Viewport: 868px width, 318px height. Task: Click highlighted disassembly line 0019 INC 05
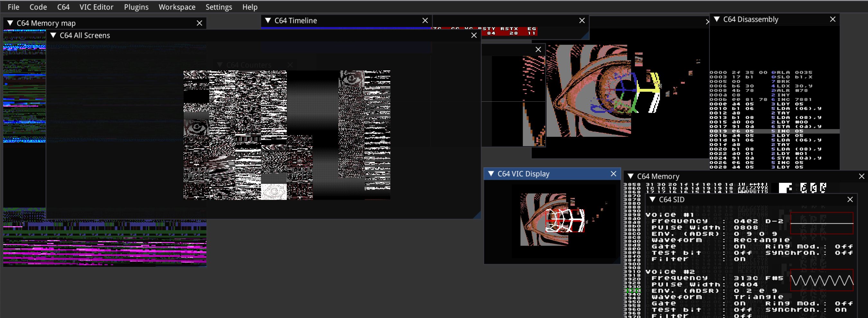pyautogui.click(x=774, y=131)
